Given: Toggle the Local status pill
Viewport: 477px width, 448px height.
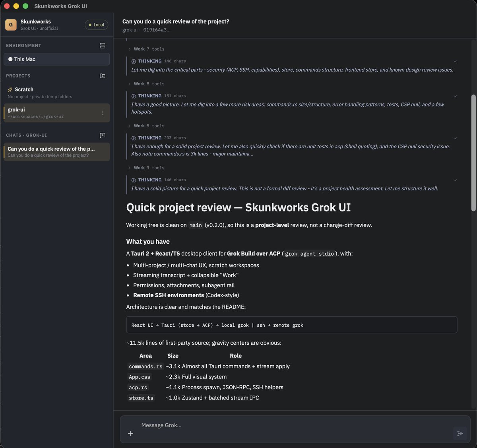Looking at the screenshot, I should [x=96, y=25].
